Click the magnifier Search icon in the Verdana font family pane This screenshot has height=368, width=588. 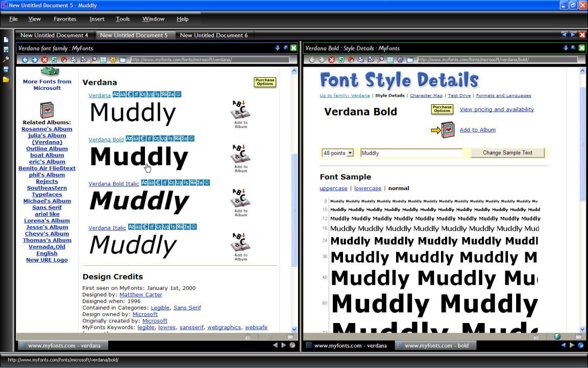93,60
